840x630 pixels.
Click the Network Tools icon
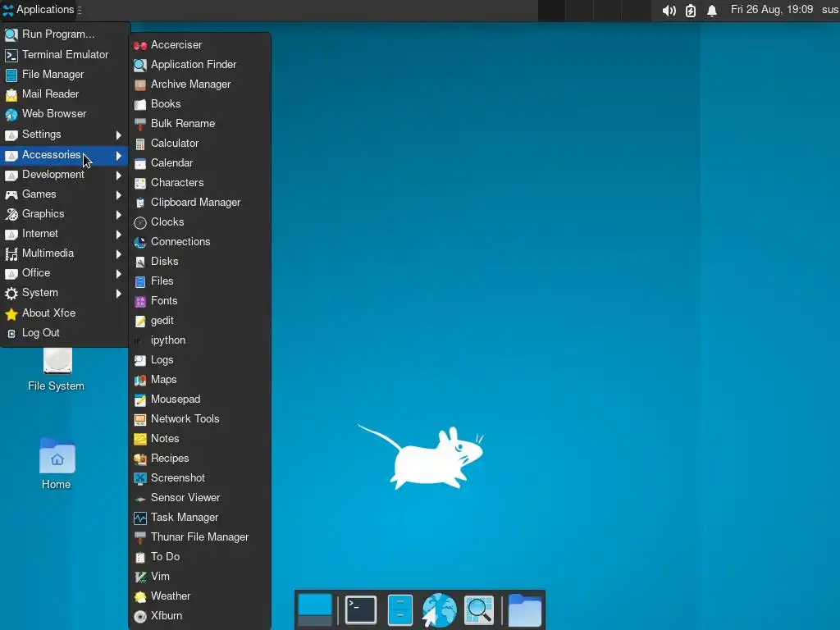pyautogui.click(x=139, y=419)
